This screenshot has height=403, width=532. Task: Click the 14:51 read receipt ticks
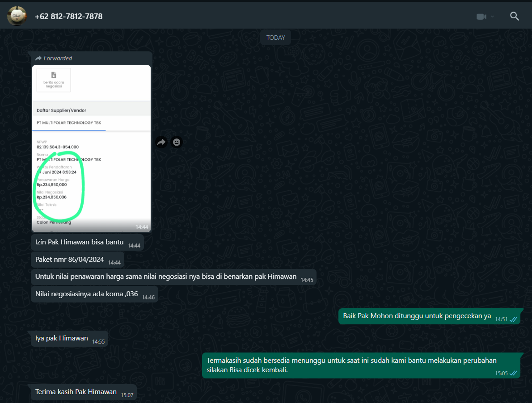click(x=513, y=319)
